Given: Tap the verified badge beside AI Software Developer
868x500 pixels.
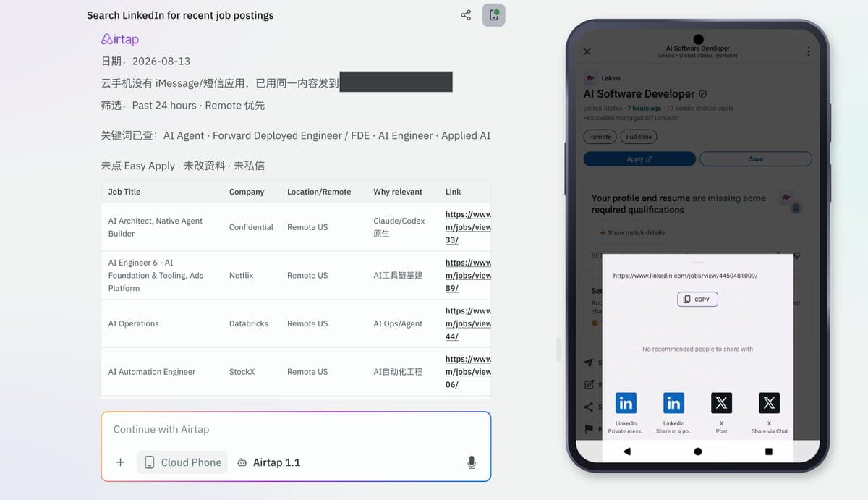Looking at the screenshot, I should tap(702, 94).
